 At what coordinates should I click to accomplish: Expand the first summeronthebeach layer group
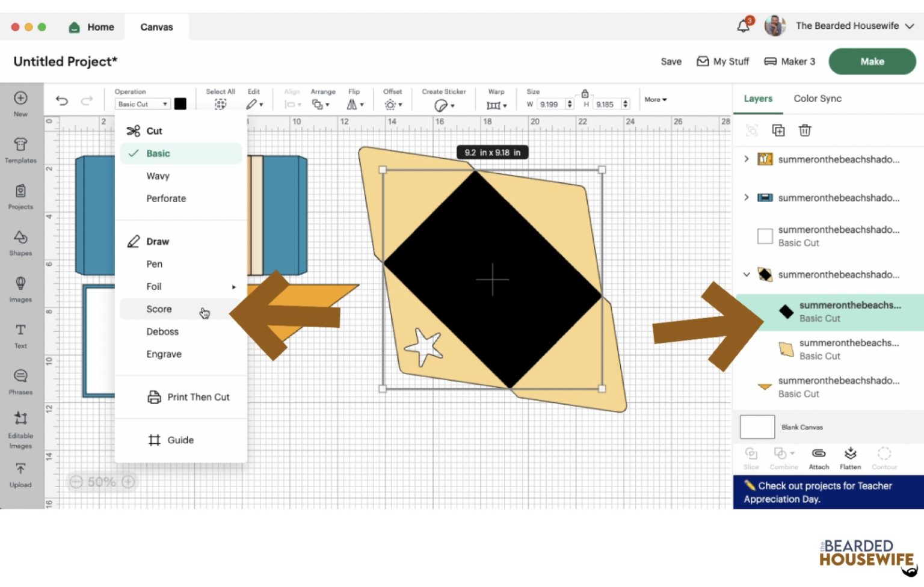click(x=747, y=159)
